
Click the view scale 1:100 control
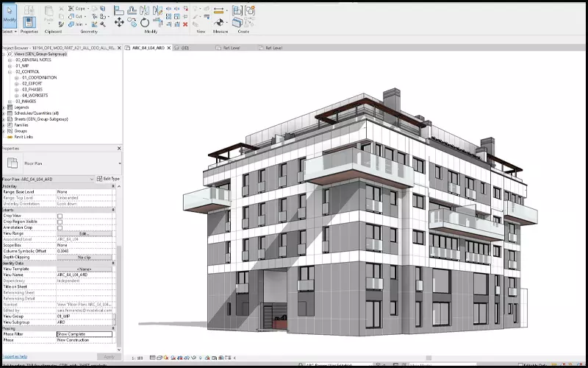(137, 358)
